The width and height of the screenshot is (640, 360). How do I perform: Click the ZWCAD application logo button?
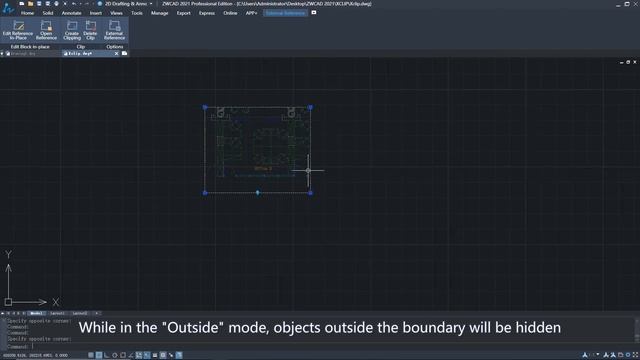pyautogui.click(x=7, y=7)
